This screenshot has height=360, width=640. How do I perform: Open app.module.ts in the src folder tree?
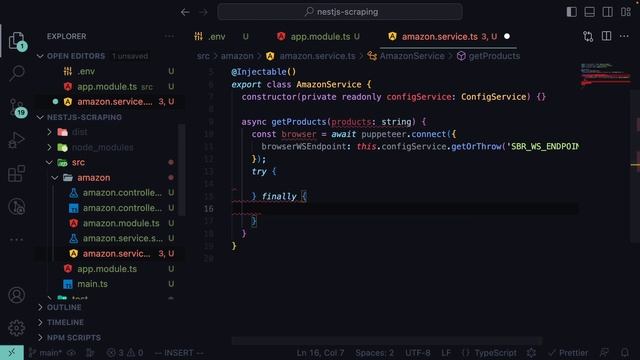[107, 269]
